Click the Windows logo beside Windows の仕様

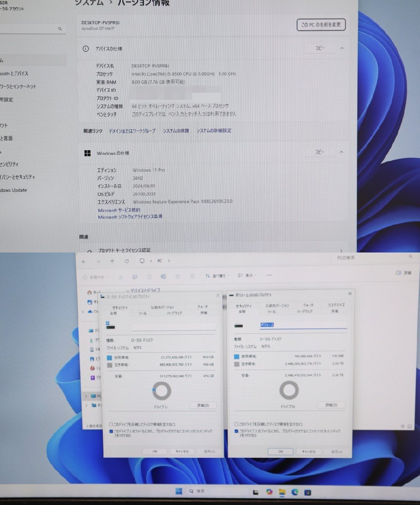pos(87,153)
